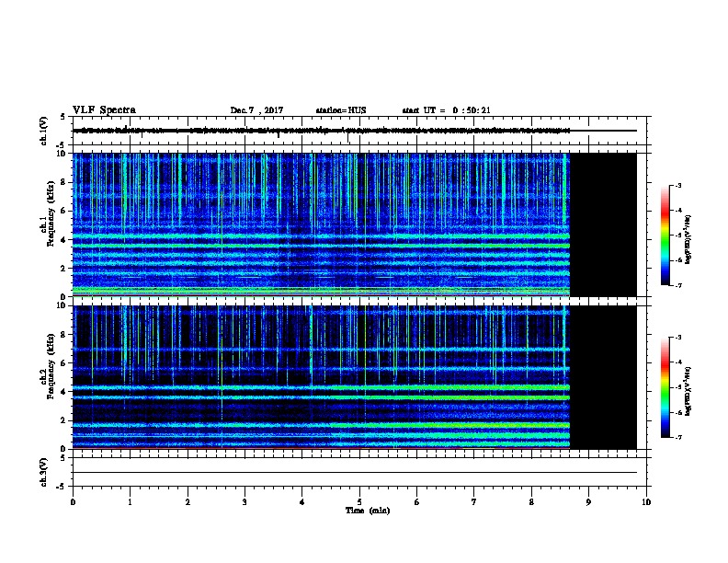
Task: Click the ch.2 spectrogram color bar
Action: pos(665,387)
